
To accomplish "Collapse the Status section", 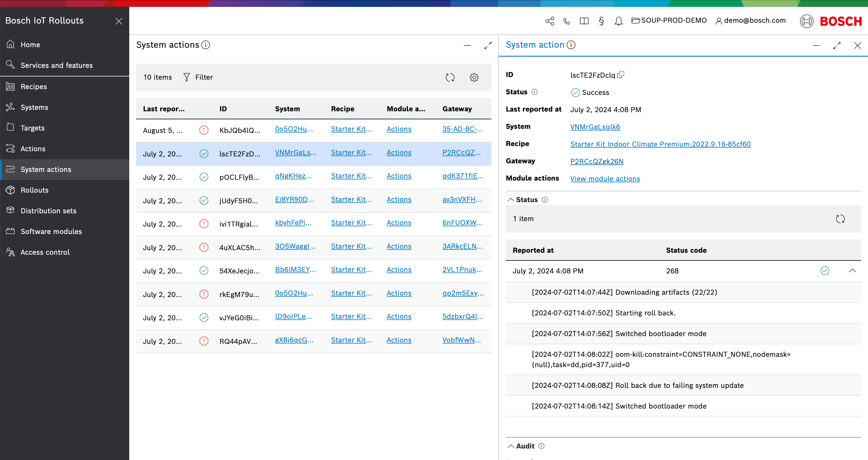I will click(x=511, y=200).
